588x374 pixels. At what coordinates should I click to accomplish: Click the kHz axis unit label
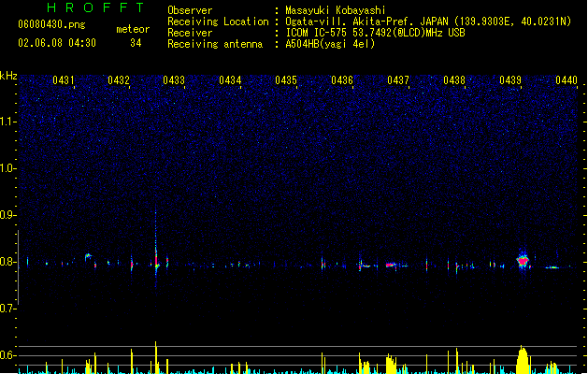pyautogui.click(x=8, y=76)
